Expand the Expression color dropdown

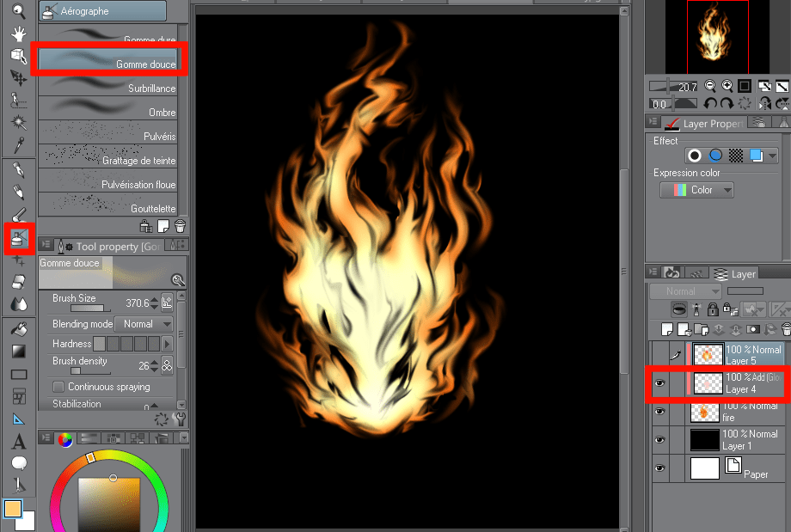(696, 190)
